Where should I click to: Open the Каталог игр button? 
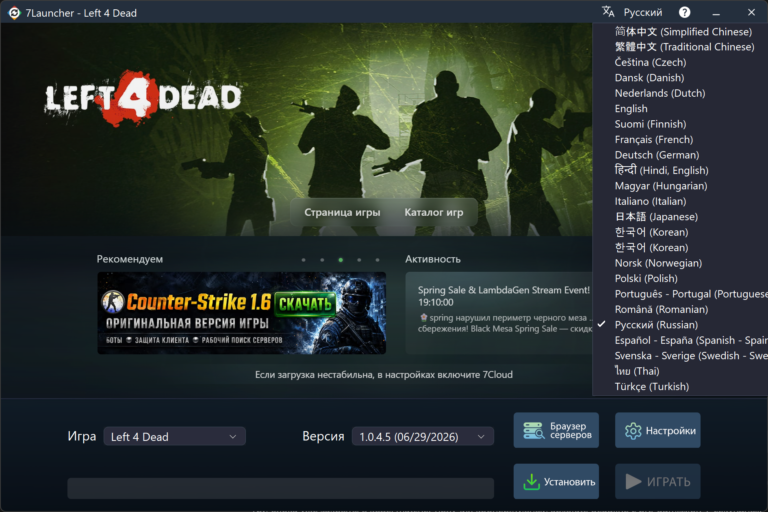pos(433,212)
